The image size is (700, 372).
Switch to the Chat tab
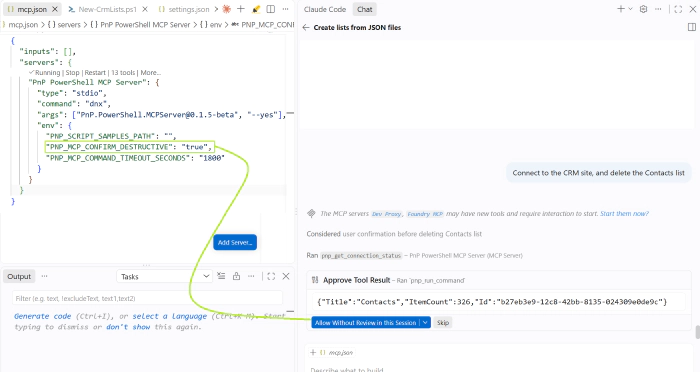click(x=364, y=9)
